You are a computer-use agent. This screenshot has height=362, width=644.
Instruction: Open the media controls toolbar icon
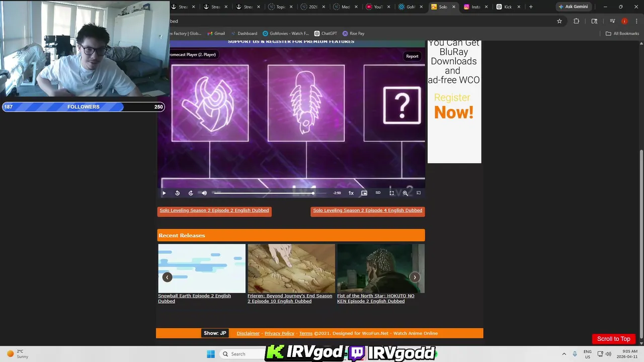point(612,21)
